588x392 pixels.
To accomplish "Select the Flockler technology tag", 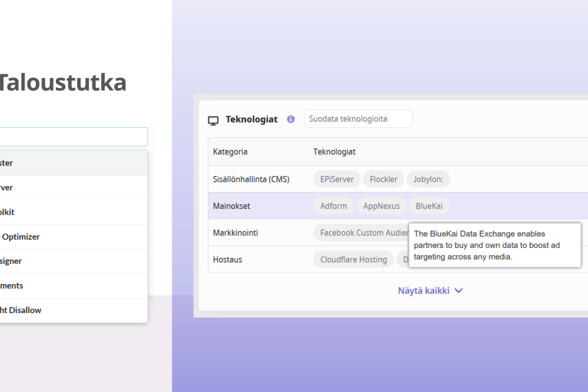I will pos(384,179).
